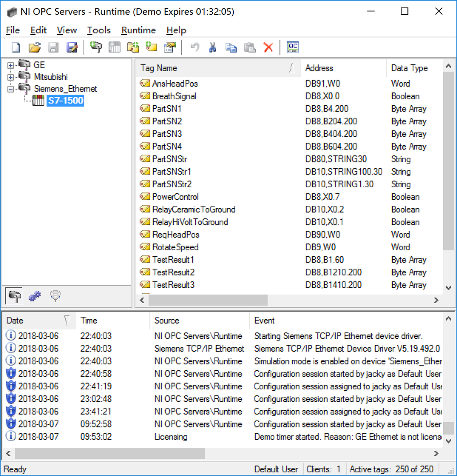The height and width of the screenshot is (476, 457).
Task: Select the Demo timer started event row
Action: tap(223, 436)
